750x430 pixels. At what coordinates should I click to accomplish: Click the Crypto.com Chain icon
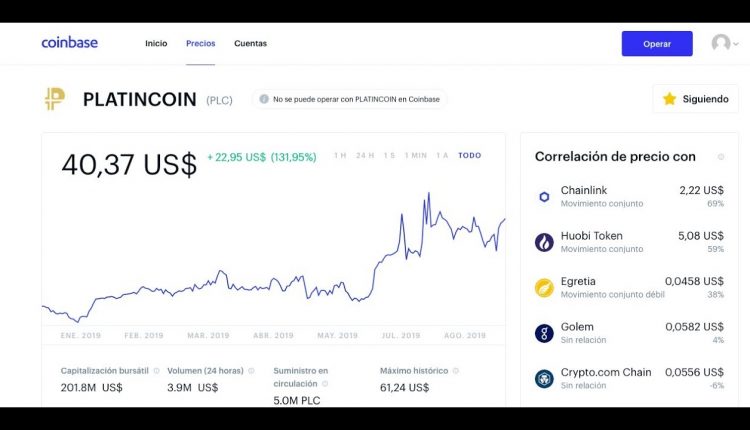tap(544, 378)
